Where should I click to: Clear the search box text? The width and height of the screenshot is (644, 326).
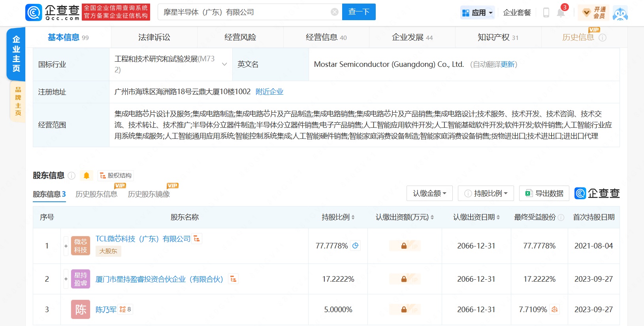click(334, 12)
